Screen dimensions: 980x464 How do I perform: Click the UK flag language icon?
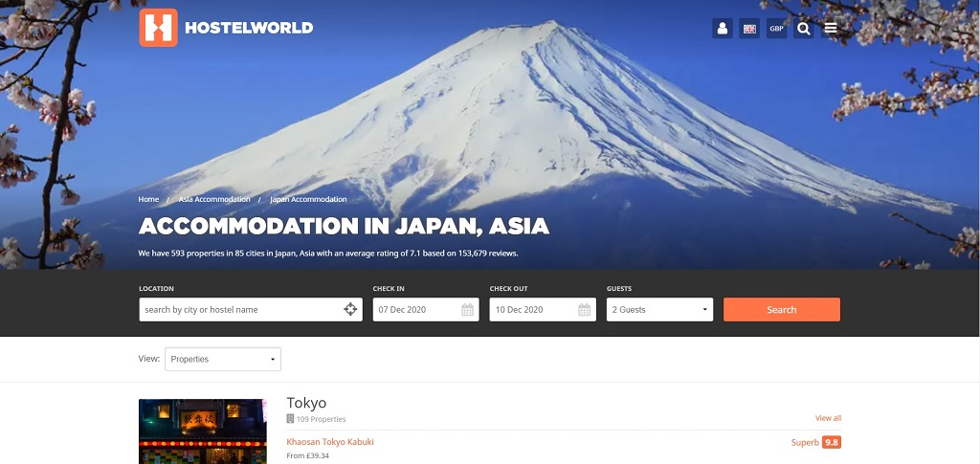click(749, 29)
